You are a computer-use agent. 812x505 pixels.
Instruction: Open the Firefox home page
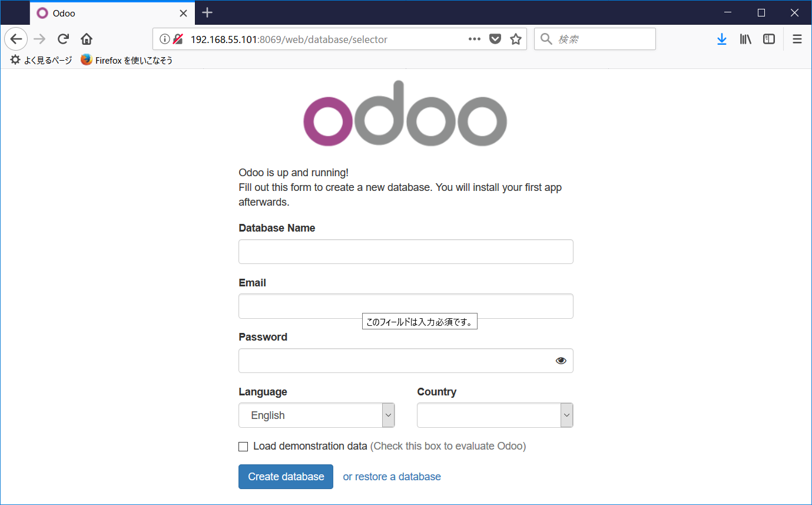pos(86,39)
